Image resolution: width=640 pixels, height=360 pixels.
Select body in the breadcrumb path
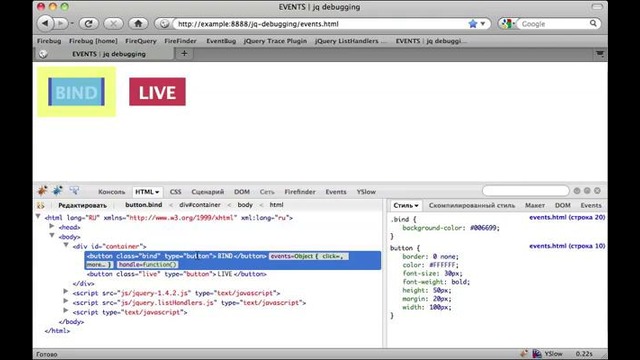tap(245, 205)
